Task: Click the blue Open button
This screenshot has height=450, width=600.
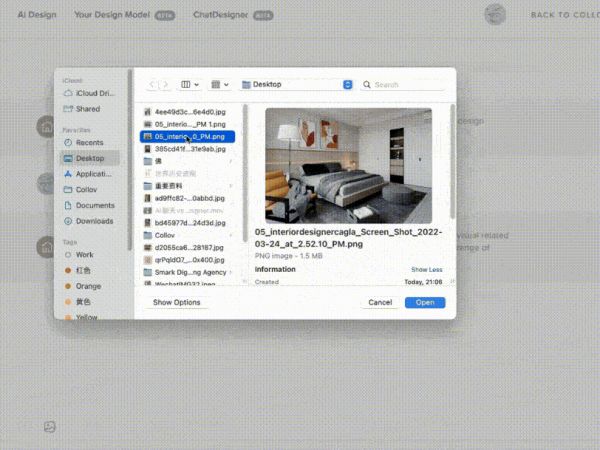Action: point(425,302)
